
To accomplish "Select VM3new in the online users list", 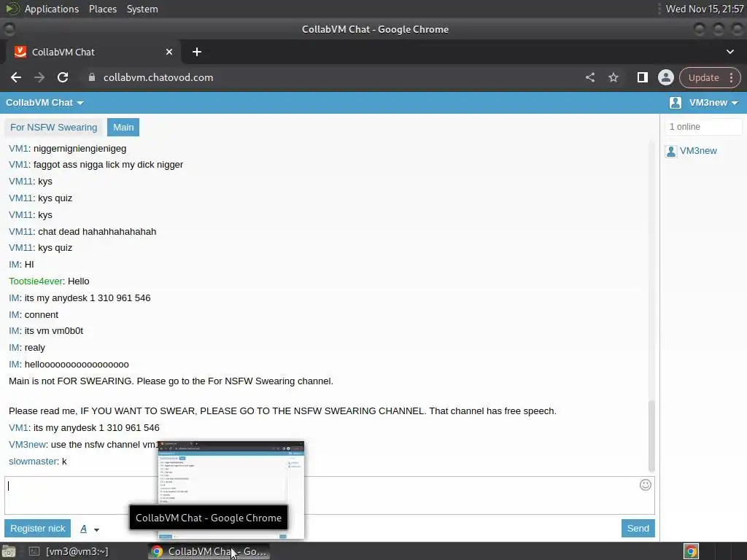I will 698,151.
